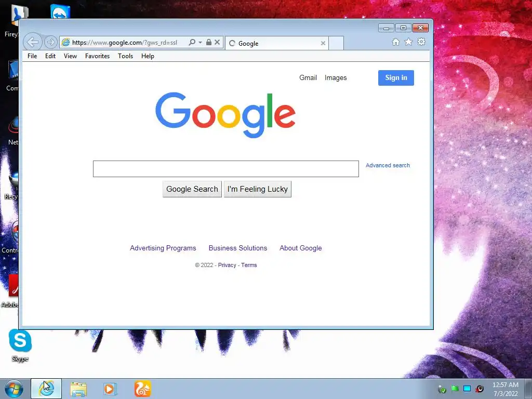Close the Google tab
This screenshot has width=532, height=399.
click(323, 43)
